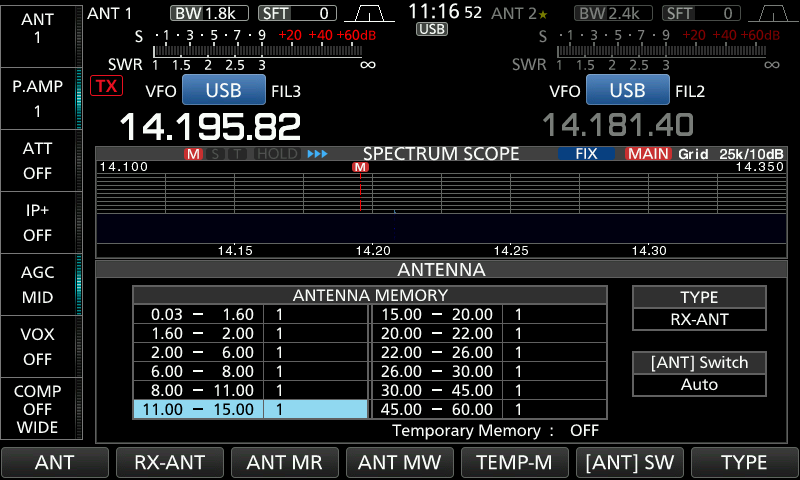Change the P.AMP preamp setting
Screen dimensions: 800x480
[38, 98]
